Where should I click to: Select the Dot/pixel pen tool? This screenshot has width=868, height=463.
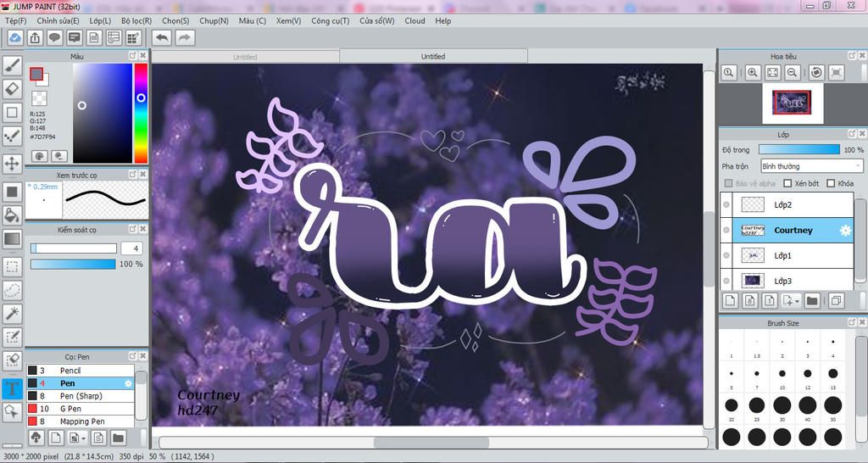pos(12,135)
